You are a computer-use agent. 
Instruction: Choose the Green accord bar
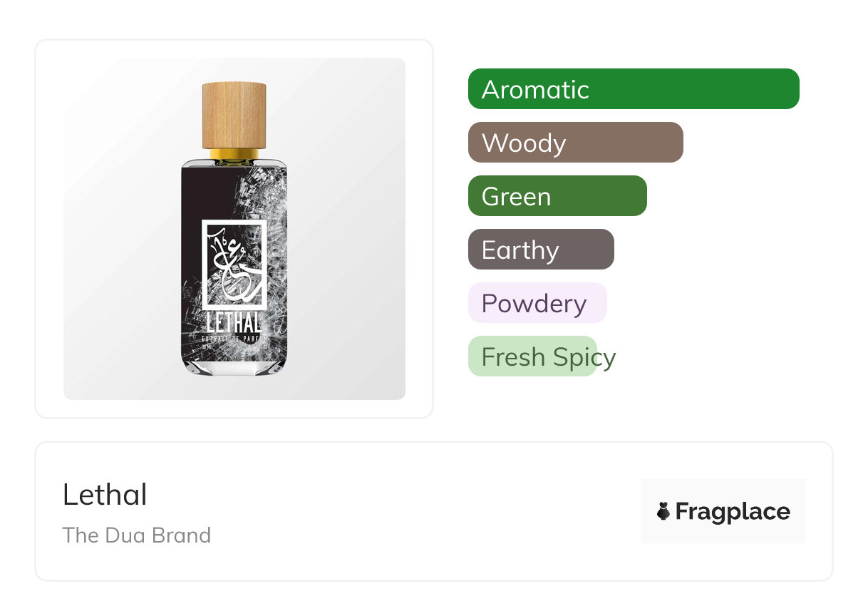(557, 196)
